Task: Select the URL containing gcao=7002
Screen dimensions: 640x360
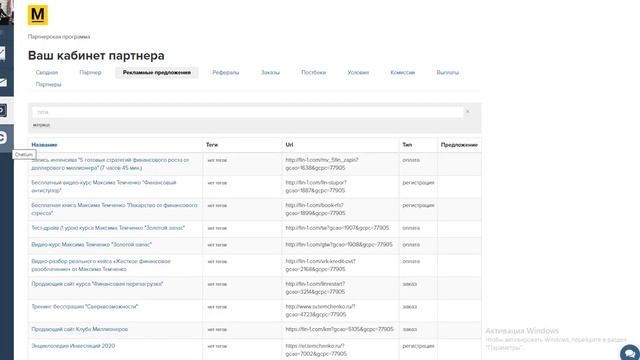Action: (316, 350)
